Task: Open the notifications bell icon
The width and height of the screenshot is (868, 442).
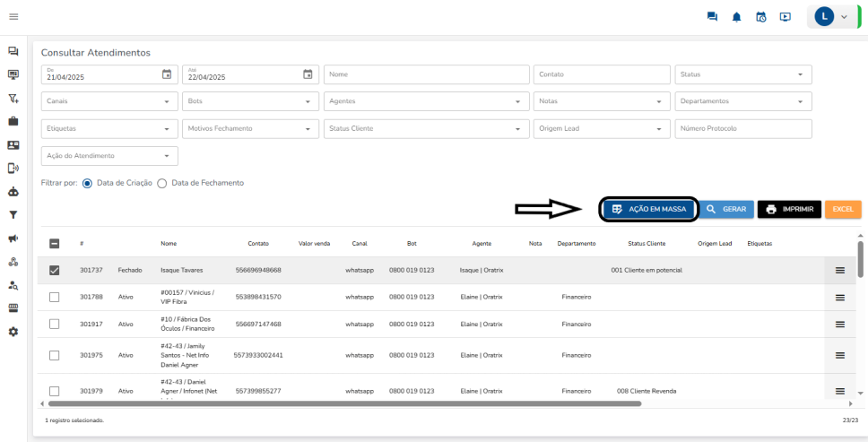Action: [737, 17]
